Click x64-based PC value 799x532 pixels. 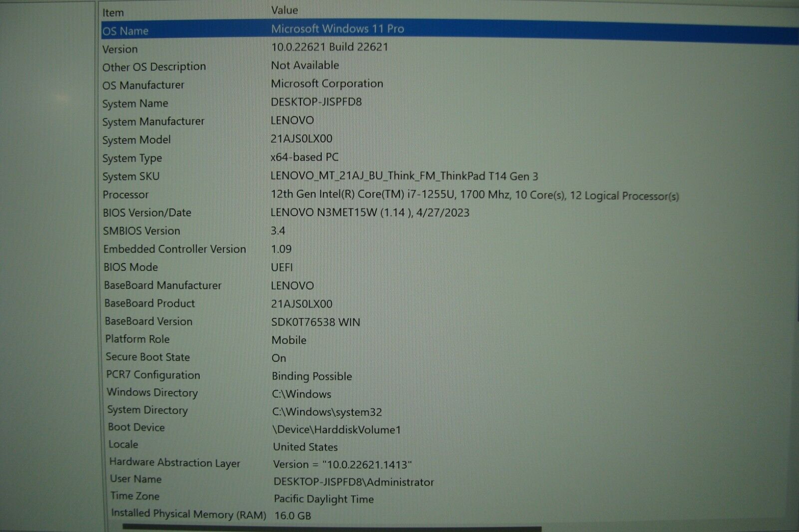pyautogui.click(x=305, y=157)
